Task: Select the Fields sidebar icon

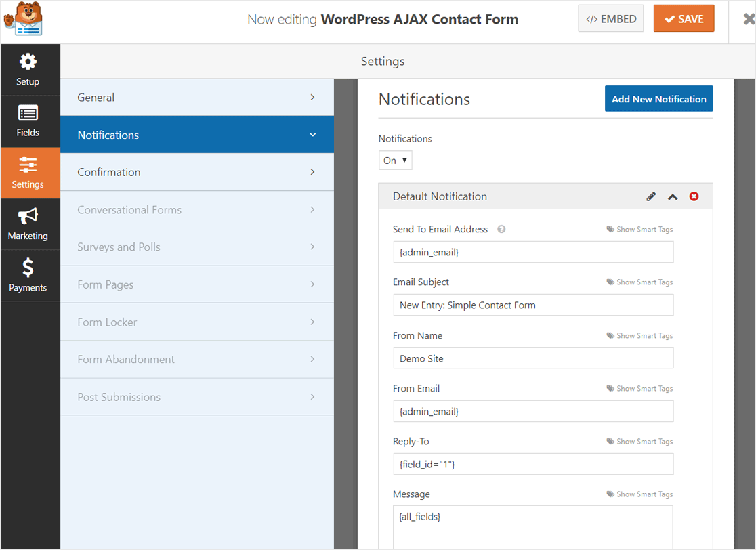Action: [x=28, y=121]
